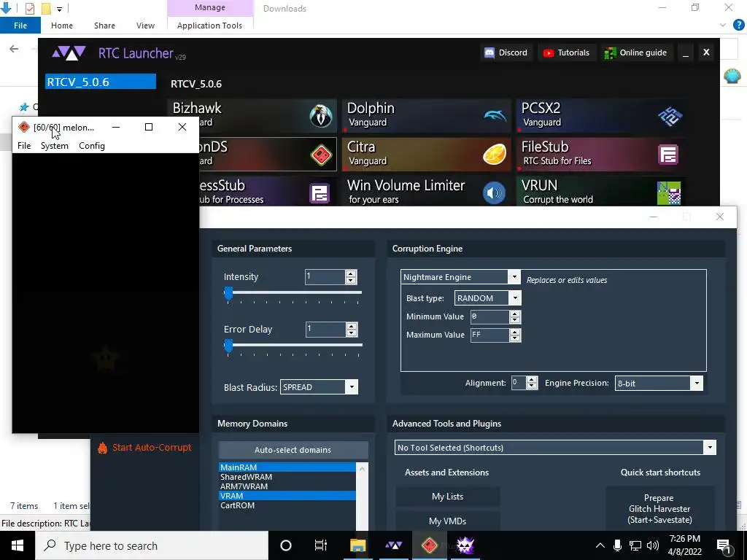Open VRUN Corrupt the world icon

coord(669,193)
